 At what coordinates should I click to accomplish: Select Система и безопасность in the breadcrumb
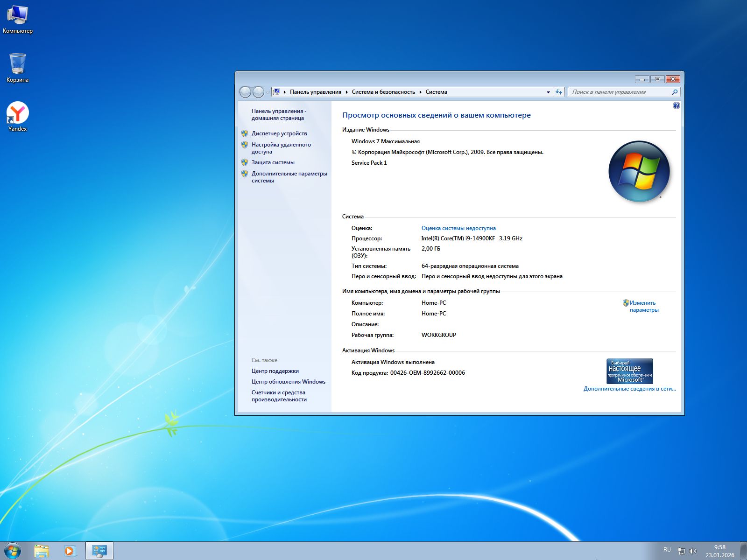pos(383,92)
